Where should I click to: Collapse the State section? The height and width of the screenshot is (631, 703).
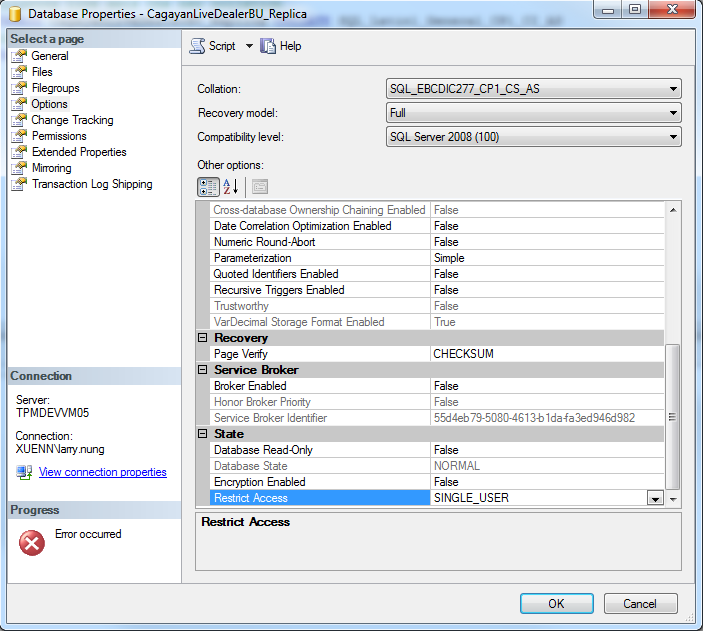(203, 434)
